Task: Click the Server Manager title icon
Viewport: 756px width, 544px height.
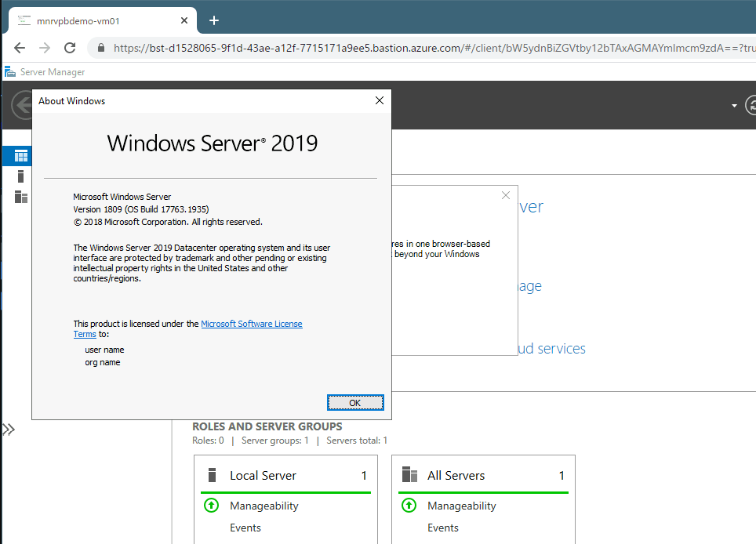Action: [9, 72]
